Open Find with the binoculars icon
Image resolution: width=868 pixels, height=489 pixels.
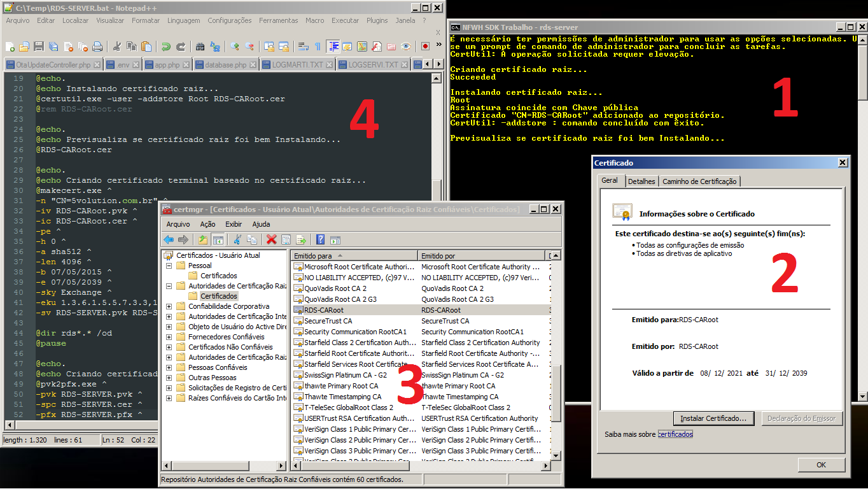(200, 46)
